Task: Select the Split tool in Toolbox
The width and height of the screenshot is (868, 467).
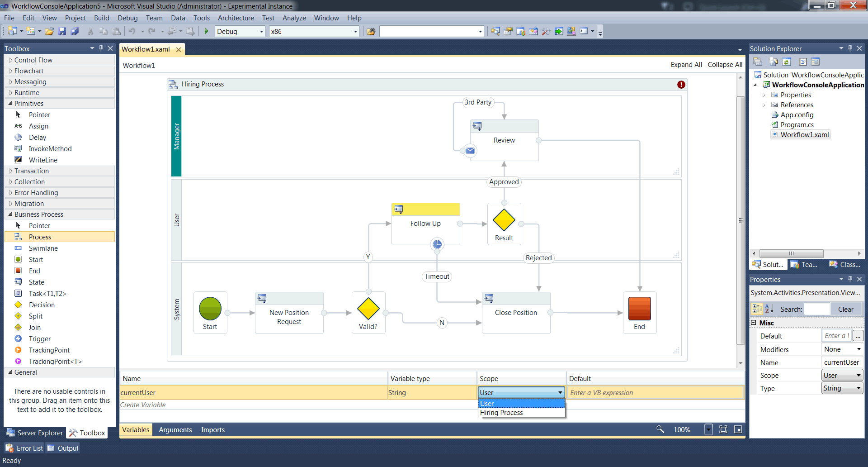Action: click(60, 316)
